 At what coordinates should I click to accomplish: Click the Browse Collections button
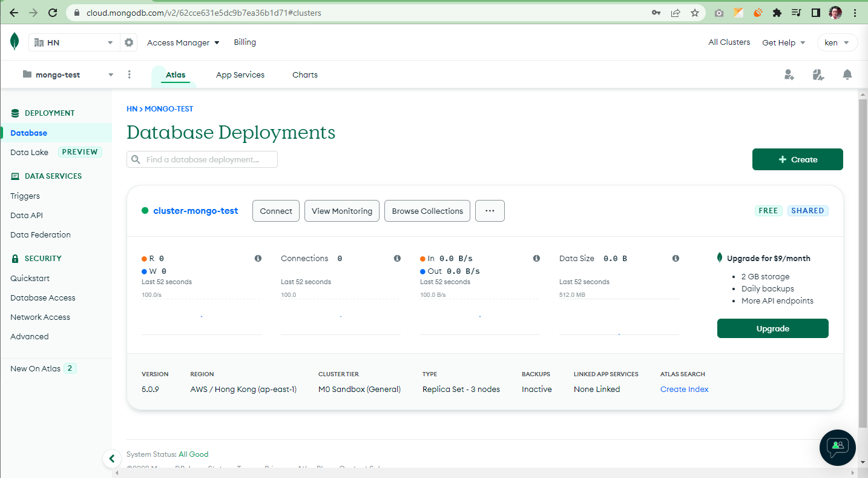click(x=427, y=211)
